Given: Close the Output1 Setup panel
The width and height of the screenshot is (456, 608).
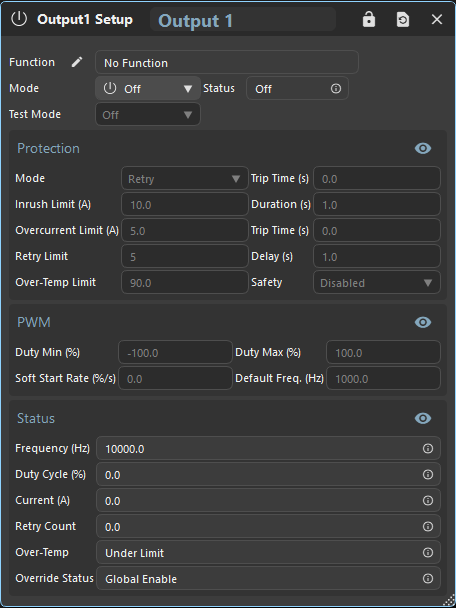Looking at the screenshot, I should tap(437, 19).
